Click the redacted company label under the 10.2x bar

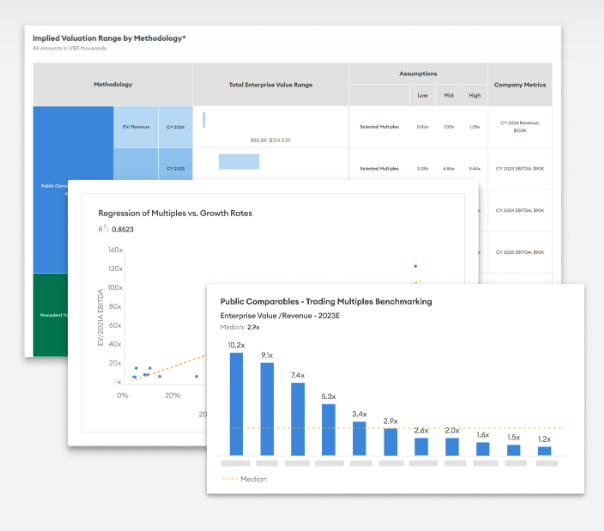click(235, 463)
